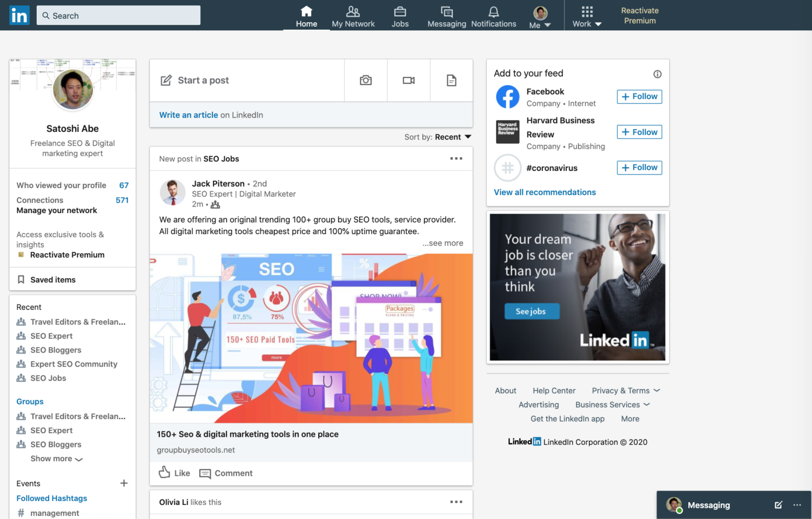Screen dimensions: 812x519
Task: Expand the Work apps dropdown
Action: pos(587,16)
